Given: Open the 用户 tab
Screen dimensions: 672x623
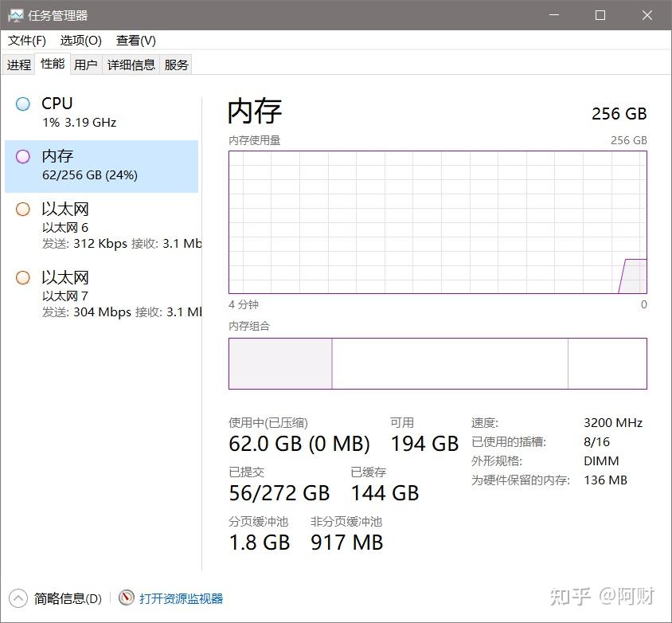Looking at the screenshot, I should pos(85,65).
